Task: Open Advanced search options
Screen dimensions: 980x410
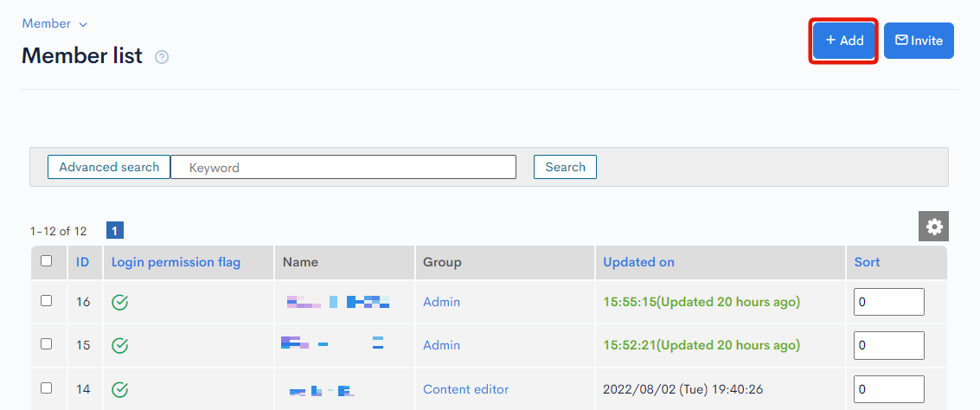Action: 109,167
